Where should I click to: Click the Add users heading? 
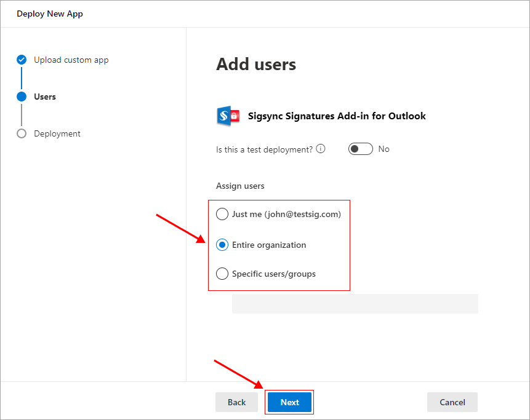tap(256, 64)
